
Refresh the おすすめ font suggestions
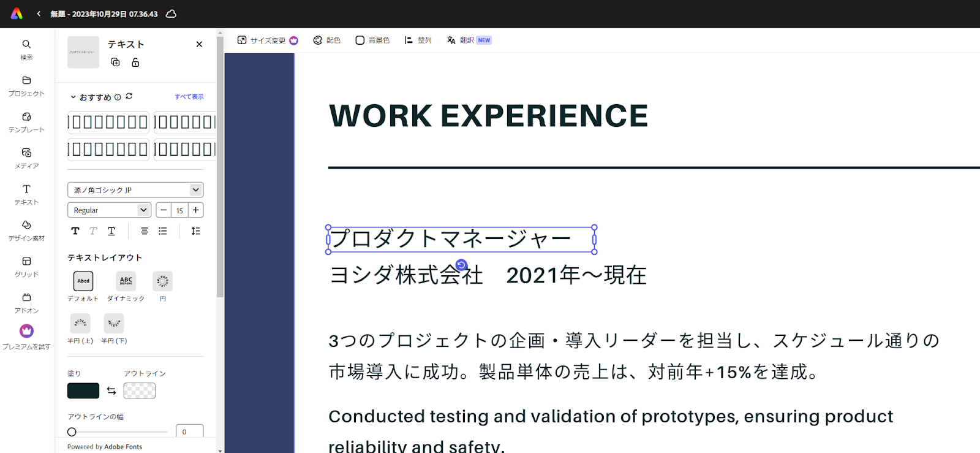(129, 96)
